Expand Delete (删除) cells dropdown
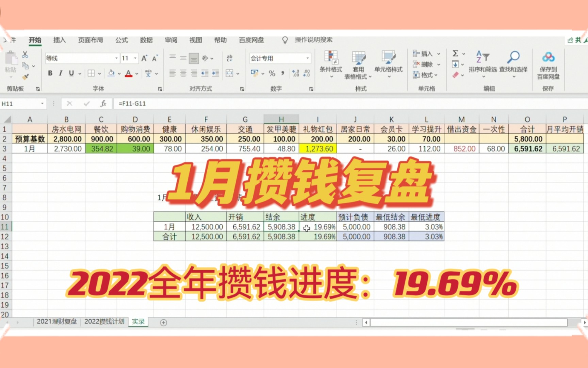 click(439, 64)
